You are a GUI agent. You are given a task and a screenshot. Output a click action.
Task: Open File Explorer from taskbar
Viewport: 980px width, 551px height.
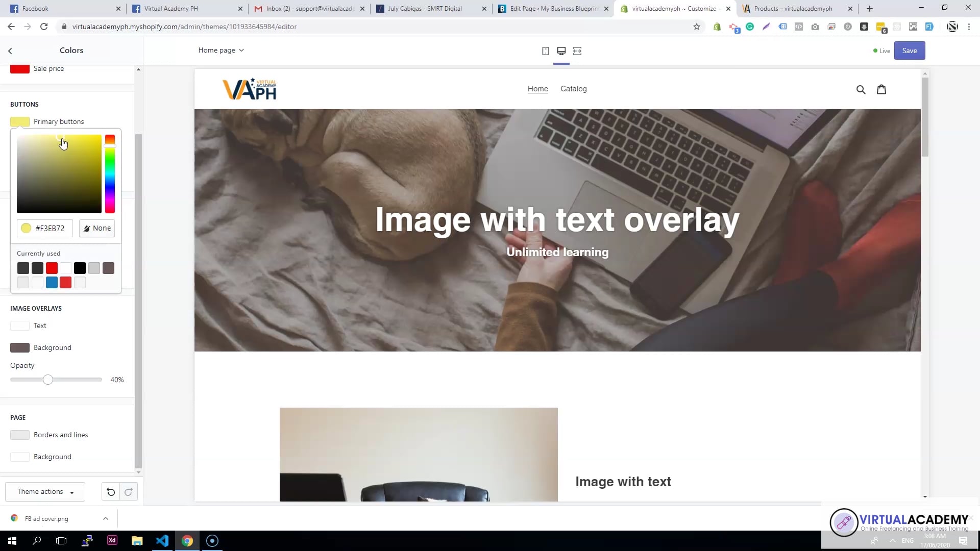(x=137, y=541)
